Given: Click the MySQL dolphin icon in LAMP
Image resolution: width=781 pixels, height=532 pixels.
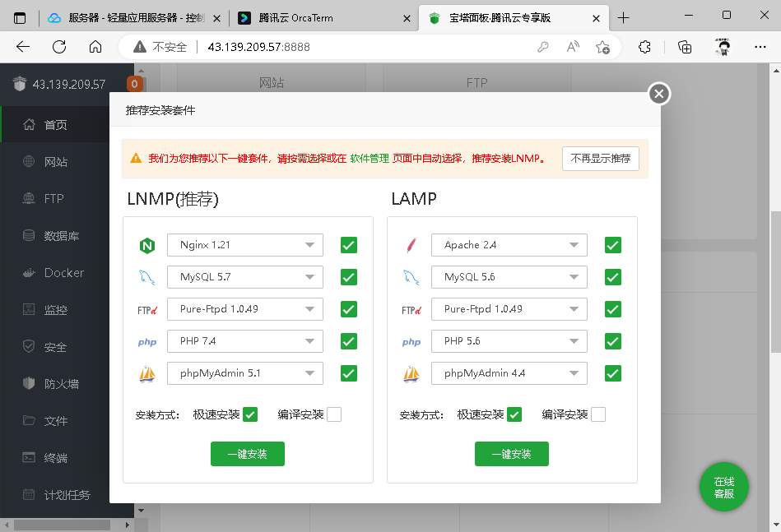Looking at the screenshot, I should point(411,277).
